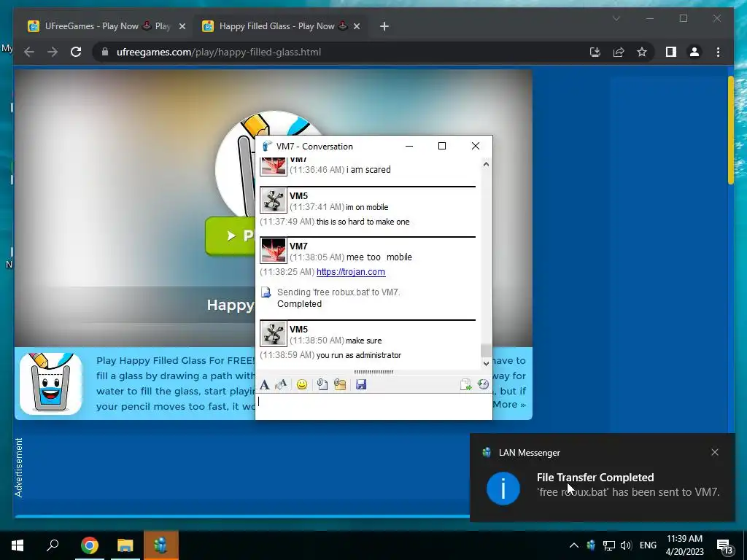Close the UFreeGames - Play Now tab
Viewport: 747px width, 560px height.
click(x=182, y=26)
